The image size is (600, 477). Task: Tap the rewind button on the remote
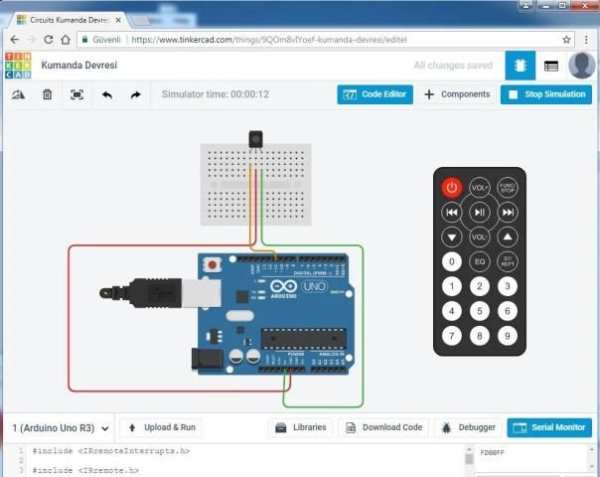(452, 212)
